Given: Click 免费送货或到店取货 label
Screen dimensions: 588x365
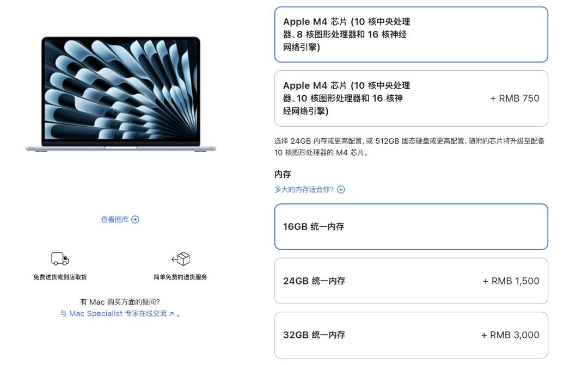Looking at the screenshot, I should tap(60, 277).
